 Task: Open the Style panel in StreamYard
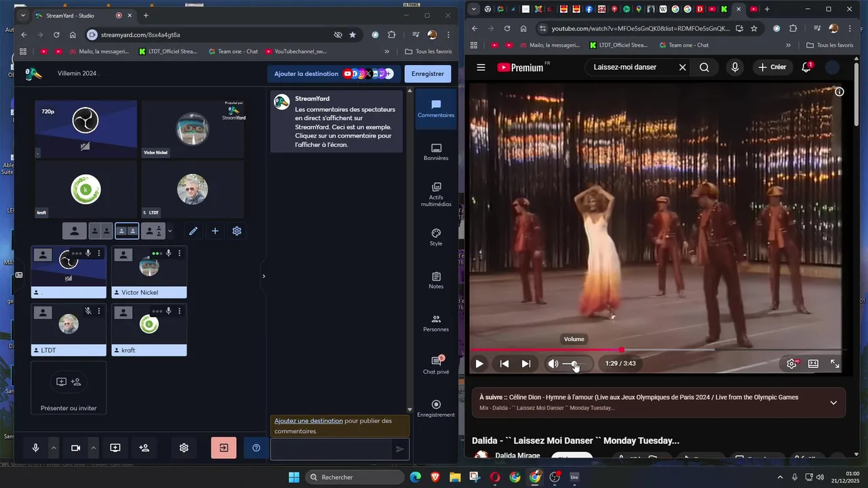pyautogui.click(x=436, y=238)
